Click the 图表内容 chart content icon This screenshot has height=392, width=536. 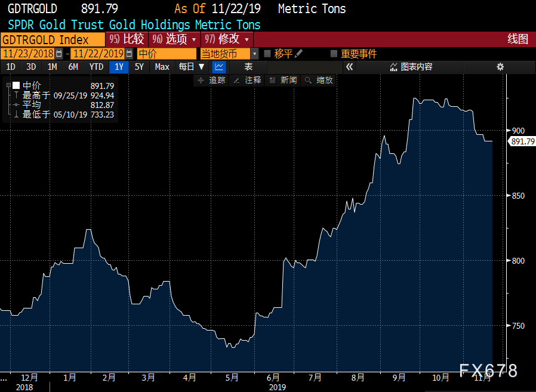tap(393, 67)
